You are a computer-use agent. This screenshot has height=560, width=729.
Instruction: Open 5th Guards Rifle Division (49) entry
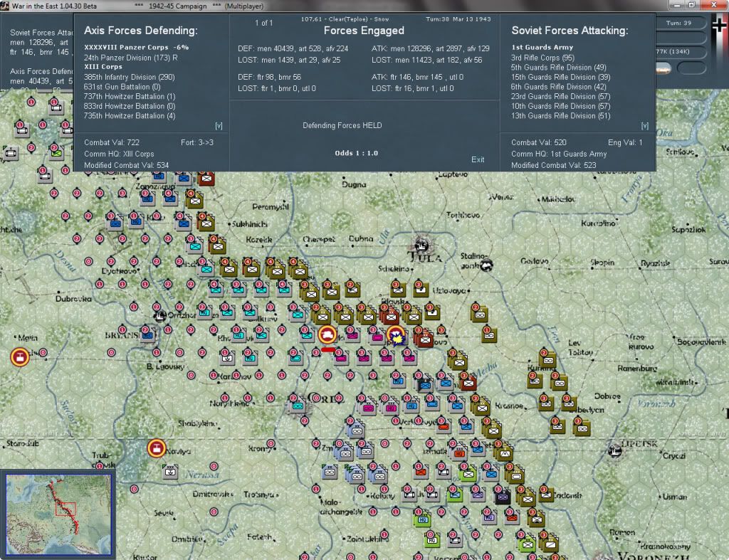pos(558,68)
